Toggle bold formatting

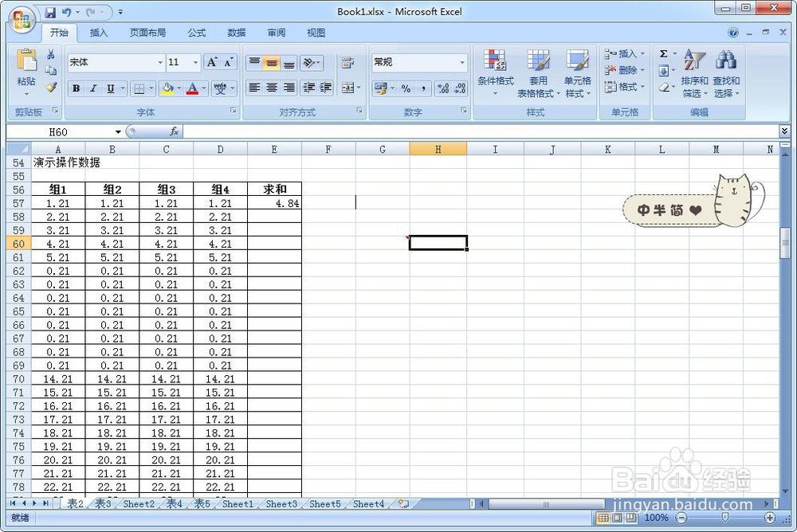click(x=76, y=88)
